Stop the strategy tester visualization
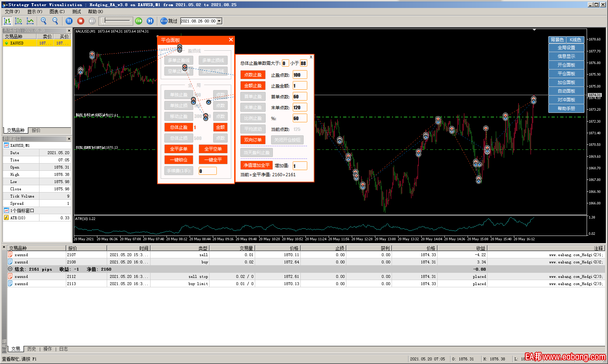Viewport: 608px width, 364px height. click(81, 21)
